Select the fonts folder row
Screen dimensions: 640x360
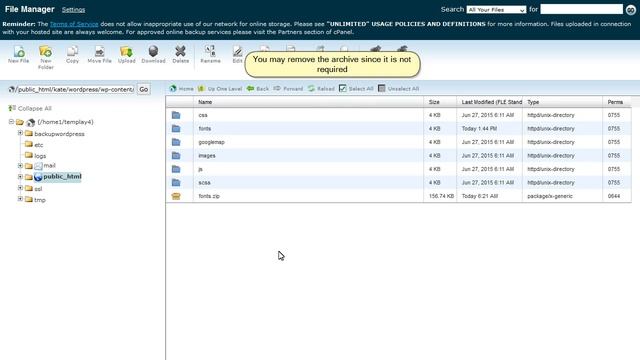coord(398,129)
